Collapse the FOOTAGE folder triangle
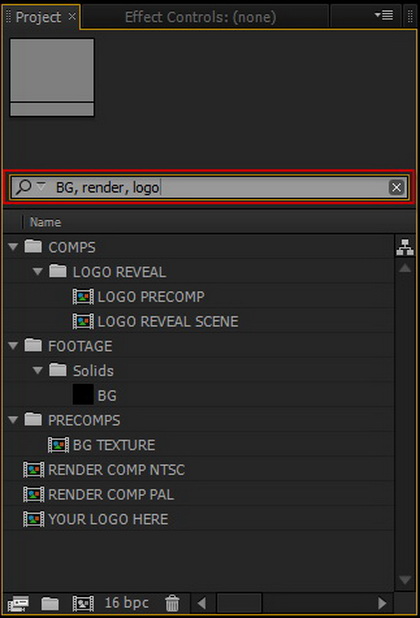The height and width of the screenshot is (618, 420). click(13, 346)
